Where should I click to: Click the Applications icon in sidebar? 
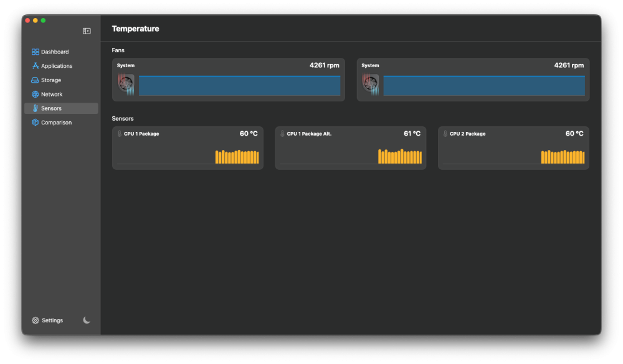[x=36, y=66]
